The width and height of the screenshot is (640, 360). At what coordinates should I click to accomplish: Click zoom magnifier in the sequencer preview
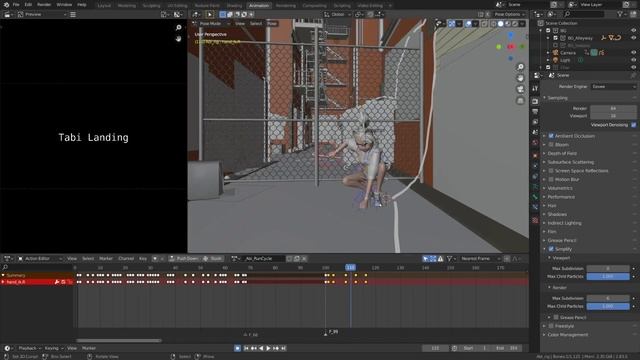(x=178, y=27)
